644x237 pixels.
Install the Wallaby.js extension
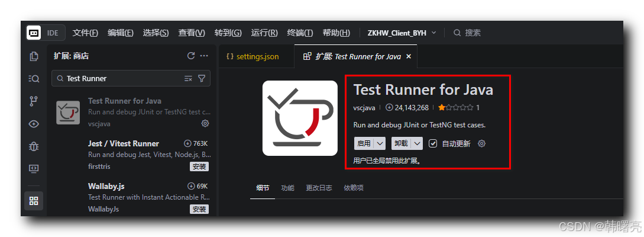pyautogui.click(x=199, y=209)
